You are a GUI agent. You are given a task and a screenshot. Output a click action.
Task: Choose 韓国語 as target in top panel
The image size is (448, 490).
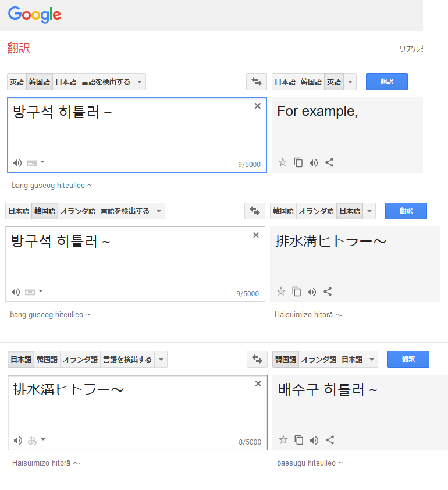311,82
